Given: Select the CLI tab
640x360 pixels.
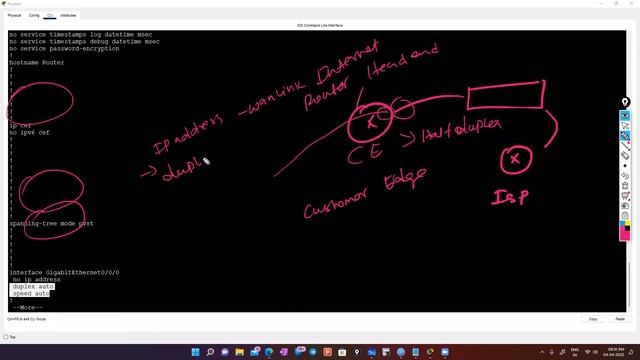Looking at the screenshot, I should click(50, 16).
